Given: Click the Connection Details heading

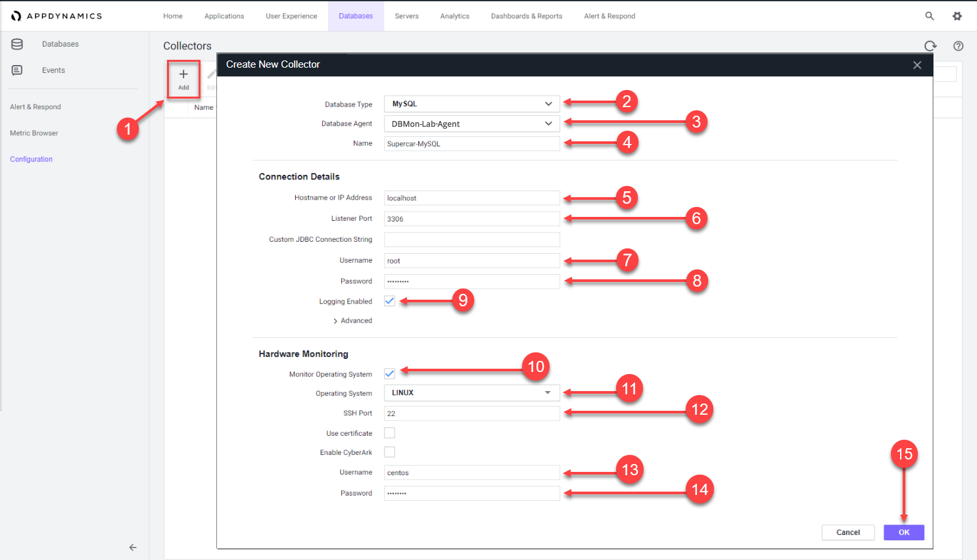Looking at the screenshot, I should (x=299, y=176).
